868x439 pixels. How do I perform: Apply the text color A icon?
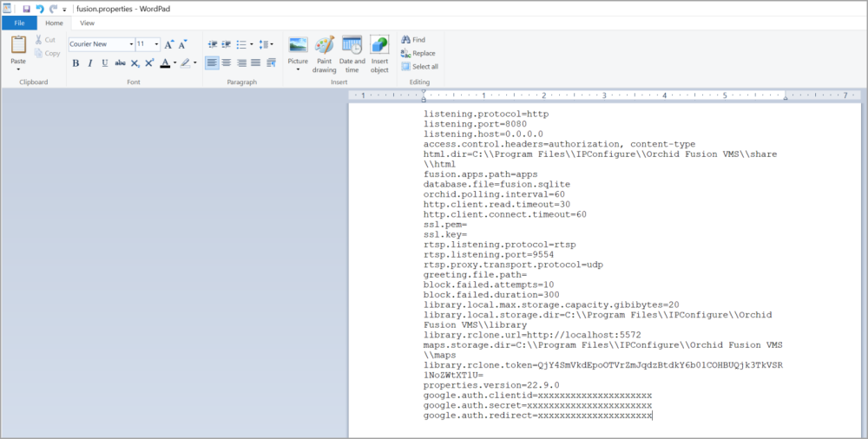point(165,63)
